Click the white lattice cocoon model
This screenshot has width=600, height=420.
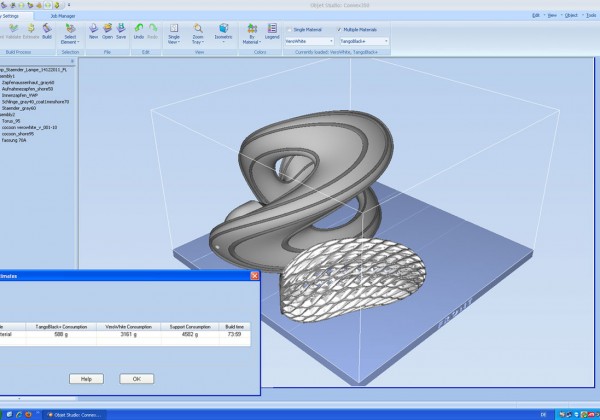pos(353,280)
